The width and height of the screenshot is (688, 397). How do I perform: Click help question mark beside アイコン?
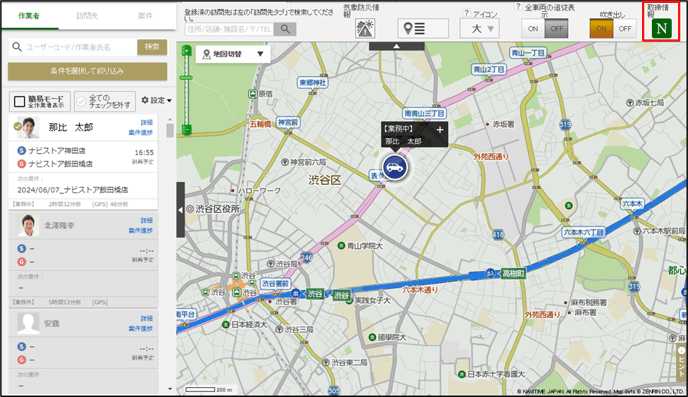(466, 13)
